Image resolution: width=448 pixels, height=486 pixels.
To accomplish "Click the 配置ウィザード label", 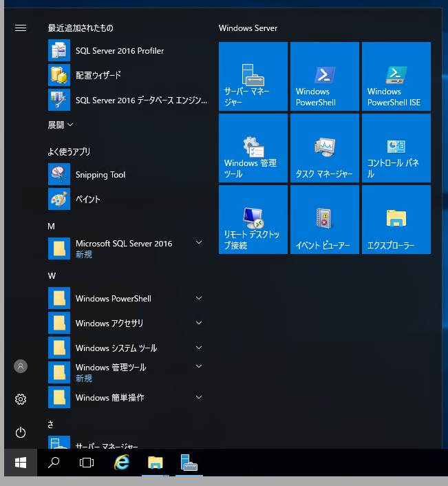I will (x=98, y=75).
